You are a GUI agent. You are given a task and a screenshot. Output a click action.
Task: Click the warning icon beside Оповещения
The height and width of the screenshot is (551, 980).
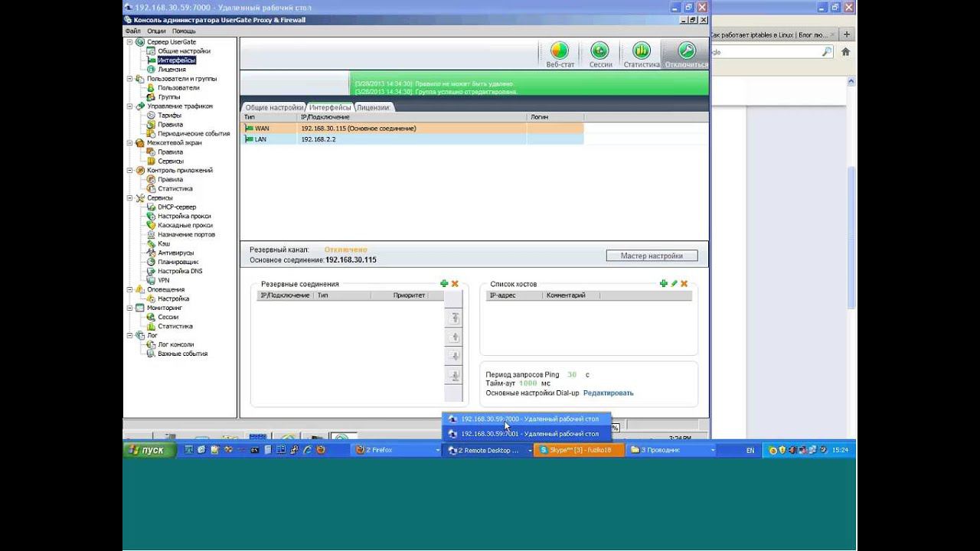click(140, 289)
